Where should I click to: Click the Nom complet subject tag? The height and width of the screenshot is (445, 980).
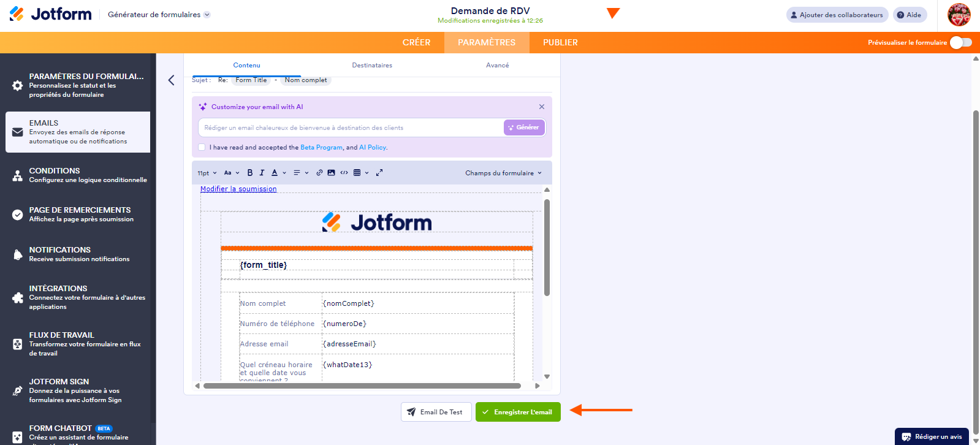[x=306, y=80]
